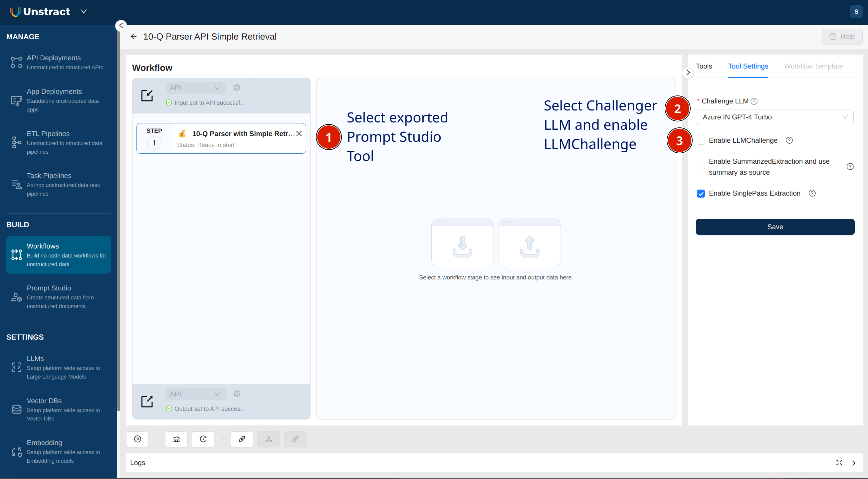
Task: Open App Deployments in the sidebar
Action: pos(58,100)
